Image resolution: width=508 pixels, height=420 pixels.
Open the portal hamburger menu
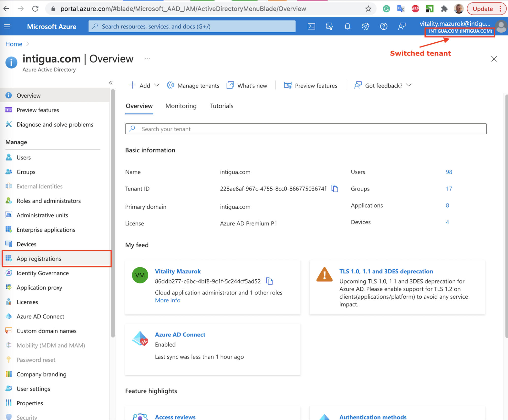point(7,26)
